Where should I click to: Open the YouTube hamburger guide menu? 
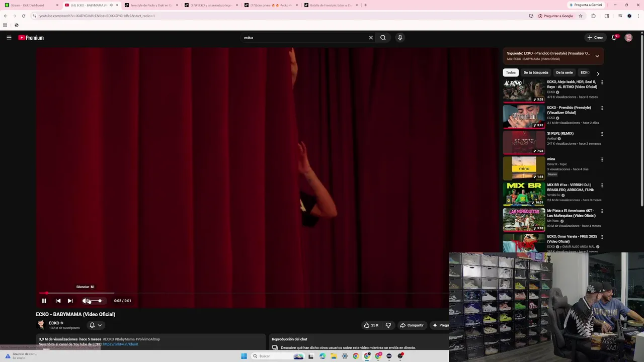pyautogui.click(x=9, y=38)
